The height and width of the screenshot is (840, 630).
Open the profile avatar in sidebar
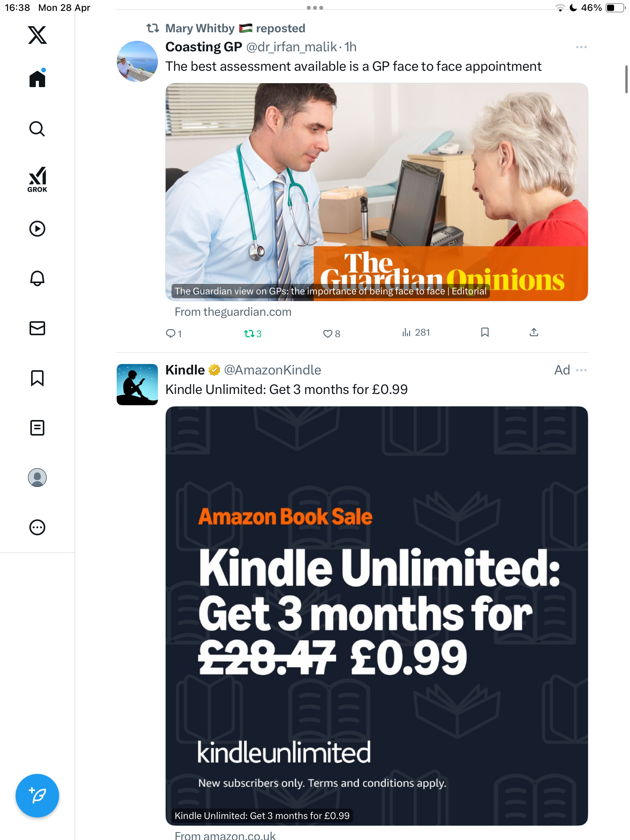point(37,478)
